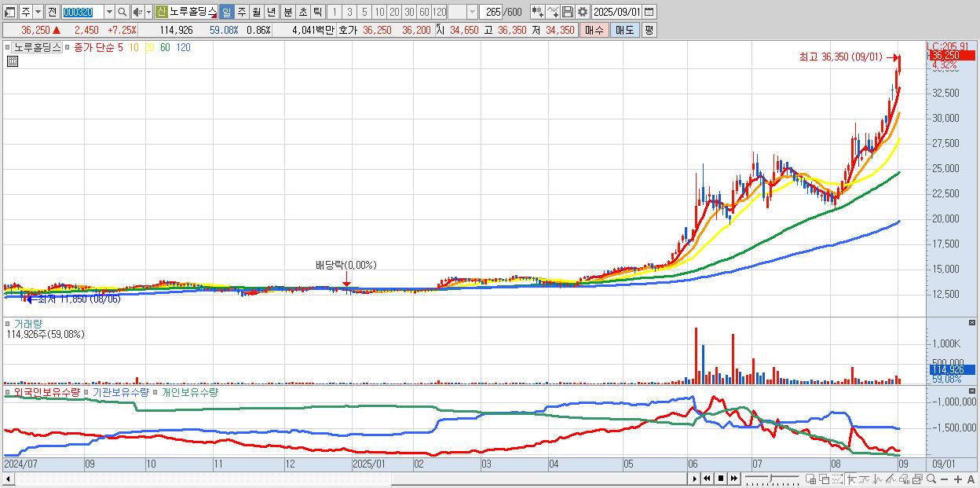
Task: Select the 초 second period tab
Action: (302, 12)
